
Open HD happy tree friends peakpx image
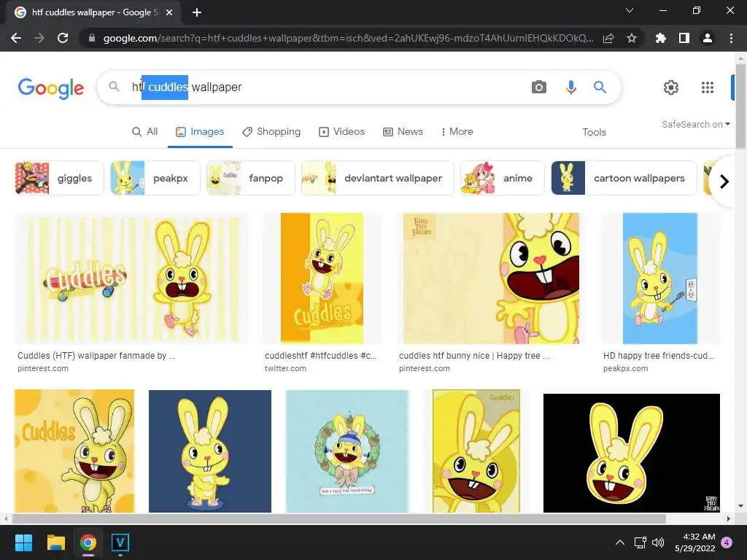(x=660, y=279)
